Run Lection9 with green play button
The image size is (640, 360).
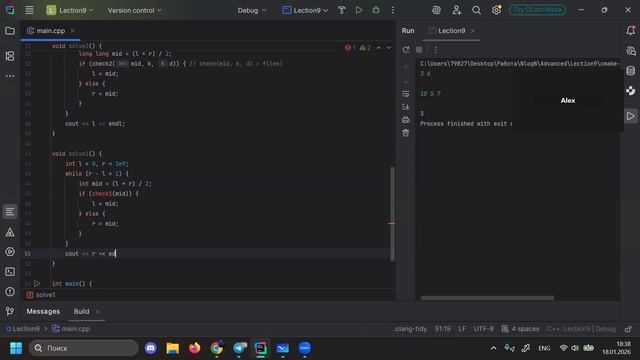359,10
